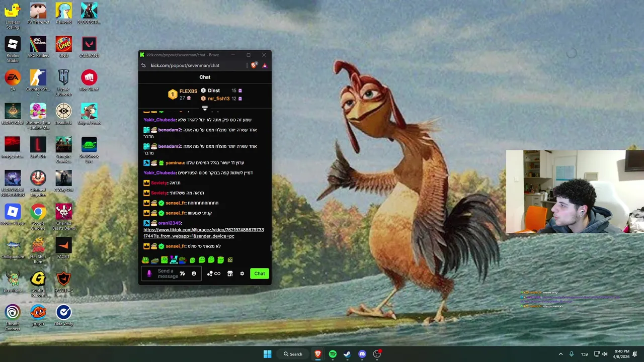Open the RV There Yet desktop icon

tap(38, 14)
